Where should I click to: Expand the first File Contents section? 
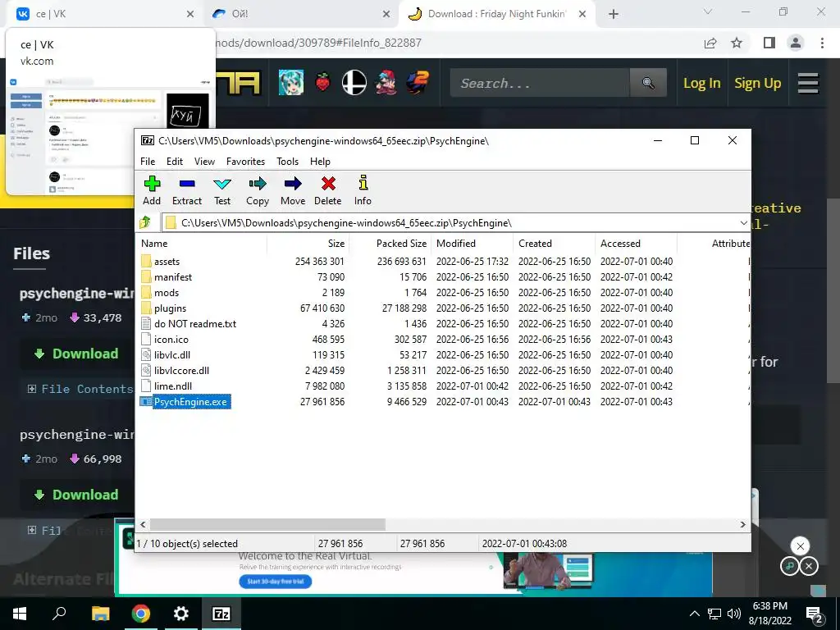(x=80, y=389)
